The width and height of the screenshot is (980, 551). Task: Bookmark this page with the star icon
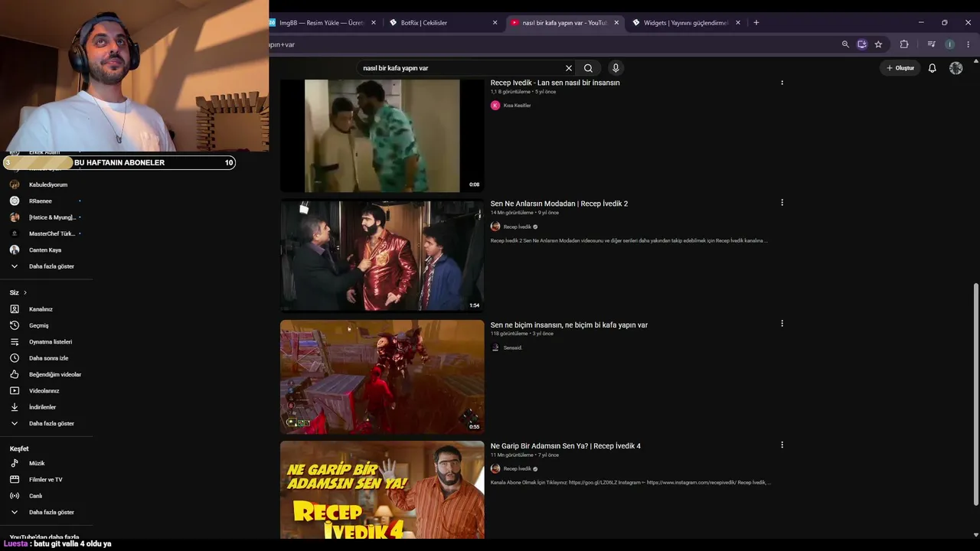(878, 44)
